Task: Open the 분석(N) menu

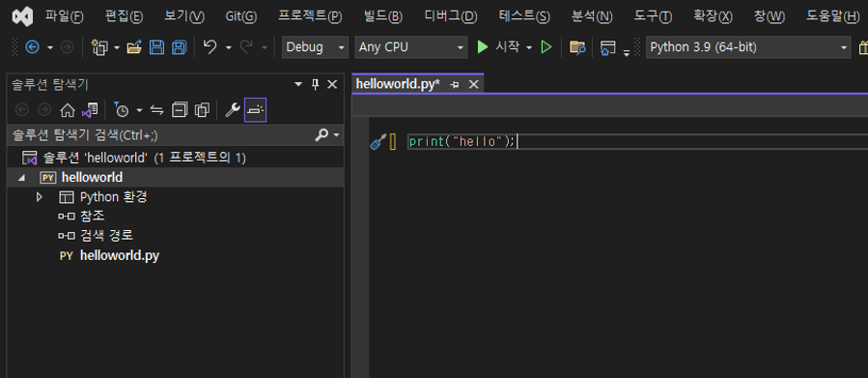Action: (592, 16)
